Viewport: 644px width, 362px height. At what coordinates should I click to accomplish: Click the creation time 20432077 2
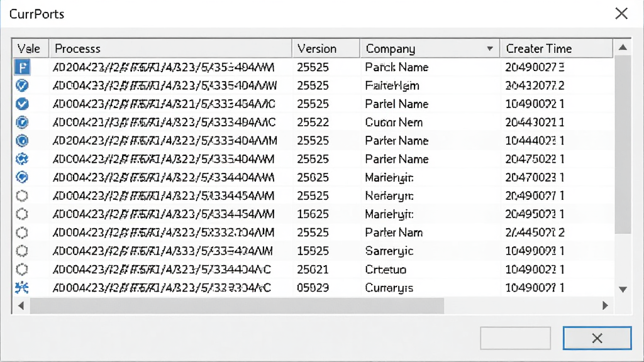[535, 85]
